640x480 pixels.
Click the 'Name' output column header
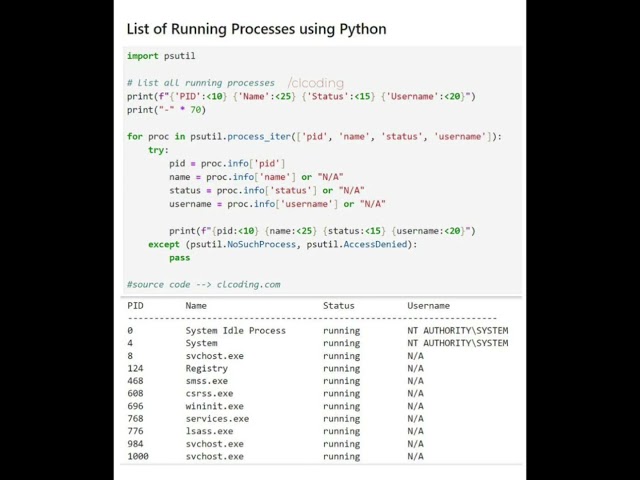tap(196, 306)
